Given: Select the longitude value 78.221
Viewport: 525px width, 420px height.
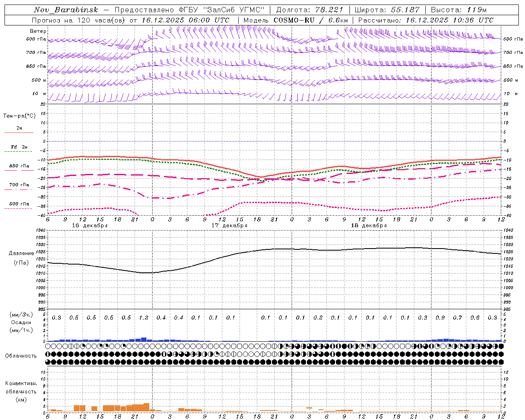Looking at the screenshot, I should click(329, 10).
